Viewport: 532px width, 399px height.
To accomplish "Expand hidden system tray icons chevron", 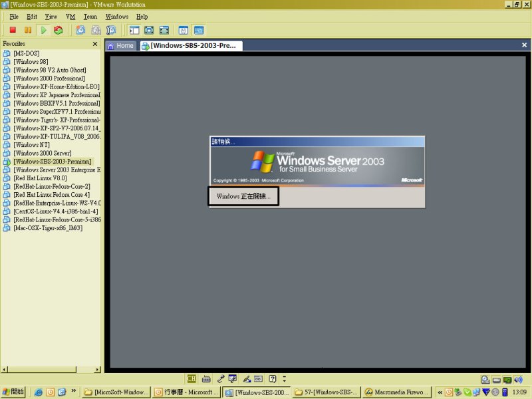I will [440, 392].
